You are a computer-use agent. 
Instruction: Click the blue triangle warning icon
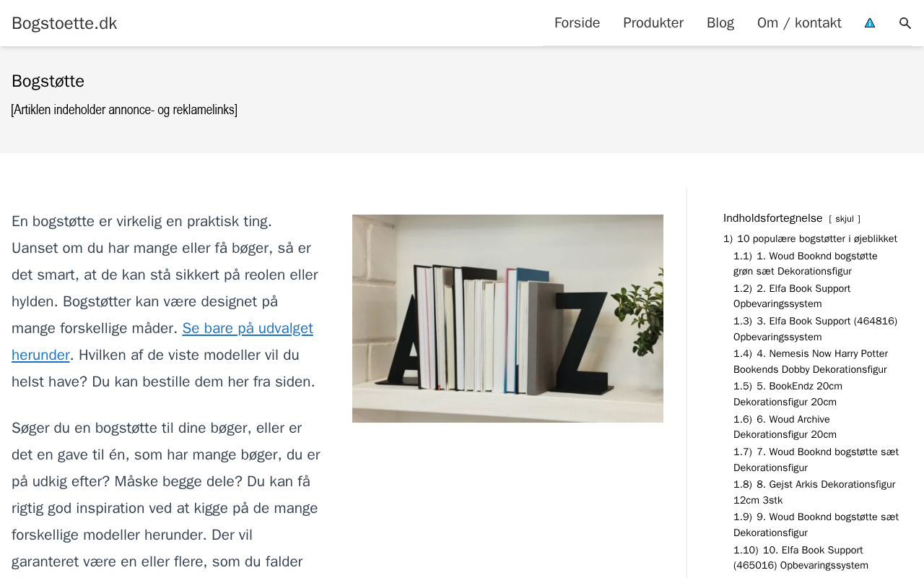pos(870,23)
